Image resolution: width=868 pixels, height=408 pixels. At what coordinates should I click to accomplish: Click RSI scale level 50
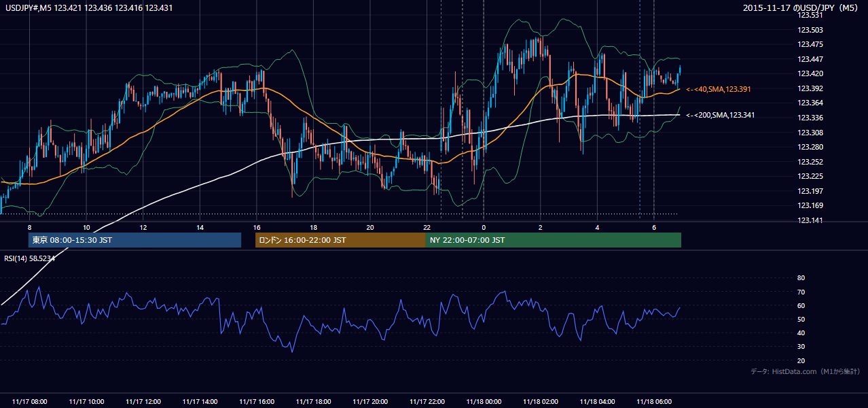[x=801, y=319]
